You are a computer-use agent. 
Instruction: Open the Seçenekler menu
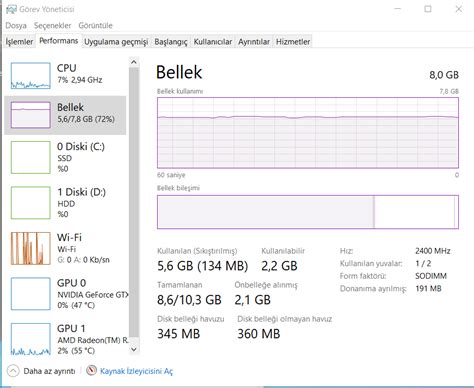coord(52,25)
